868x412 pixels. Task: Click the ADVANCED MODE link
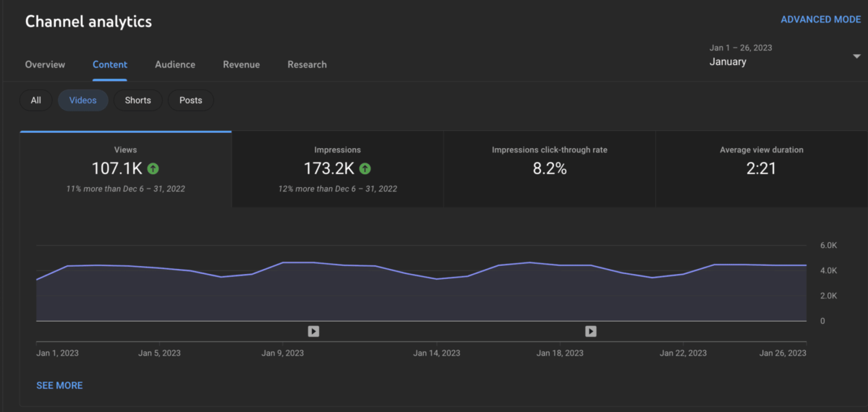pyautogui.click(x=820, y=20)
